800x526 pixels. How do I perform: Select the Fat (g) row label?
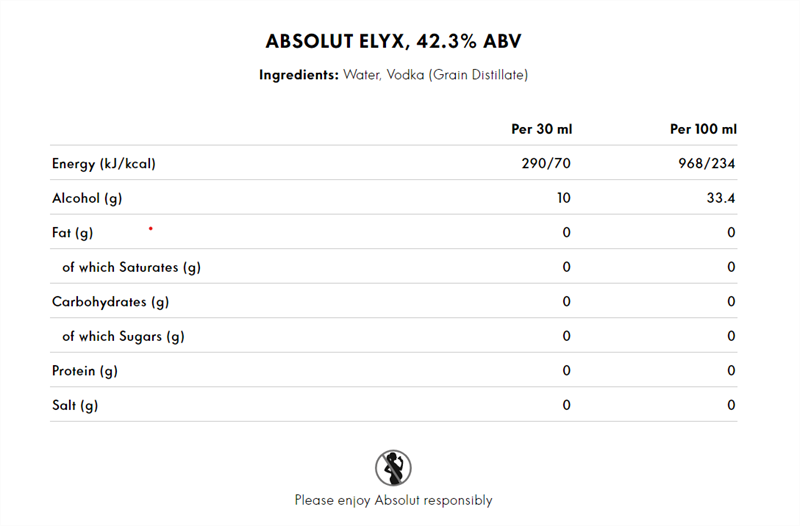(x=72, y=233)
